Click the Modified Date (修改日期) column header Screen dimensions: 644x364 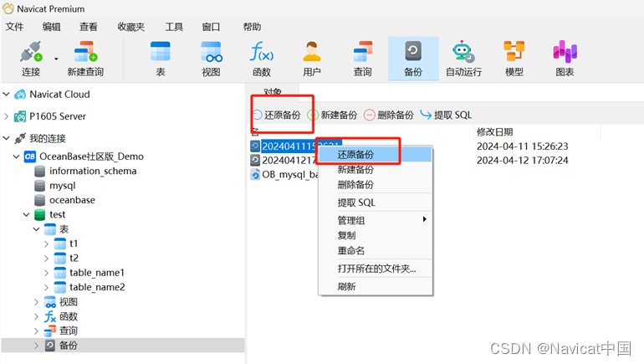pos(495,132)
